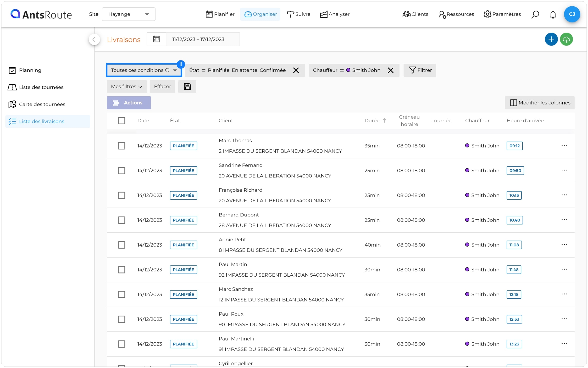Click the PLANIFIÉE badge for Annie Petit
This screenshot has width=588, height=368.
183,245
